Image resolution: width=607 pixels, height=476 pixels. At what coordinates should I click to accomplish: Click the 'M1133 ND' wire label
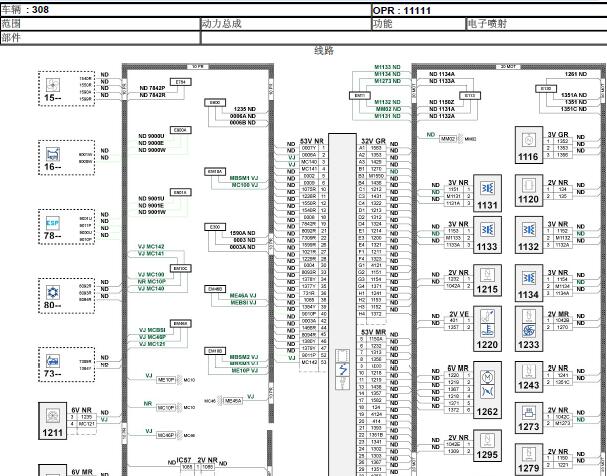coord(387,67)
